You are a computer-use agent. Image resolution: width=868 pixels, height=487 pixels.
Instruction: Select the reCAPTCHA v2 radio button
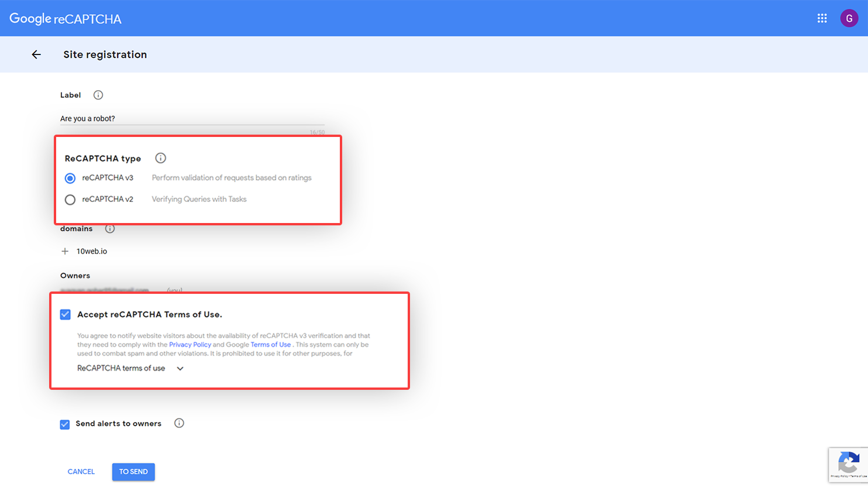(70, 200)
